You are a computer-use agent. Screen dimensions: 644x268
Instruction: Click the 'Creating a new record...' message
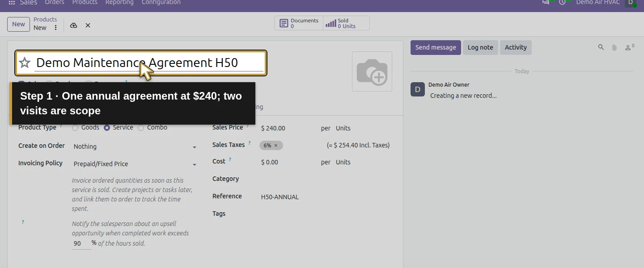(463, 96)
